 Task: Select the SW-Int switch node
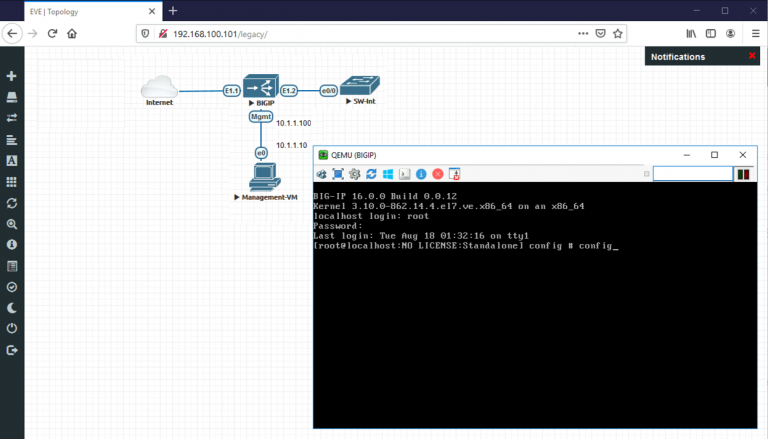tap(360, 85)
